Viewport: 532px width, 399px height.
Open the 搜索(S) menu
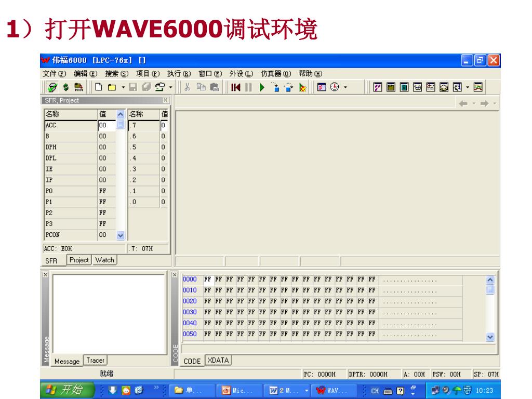tap(116, 74)
